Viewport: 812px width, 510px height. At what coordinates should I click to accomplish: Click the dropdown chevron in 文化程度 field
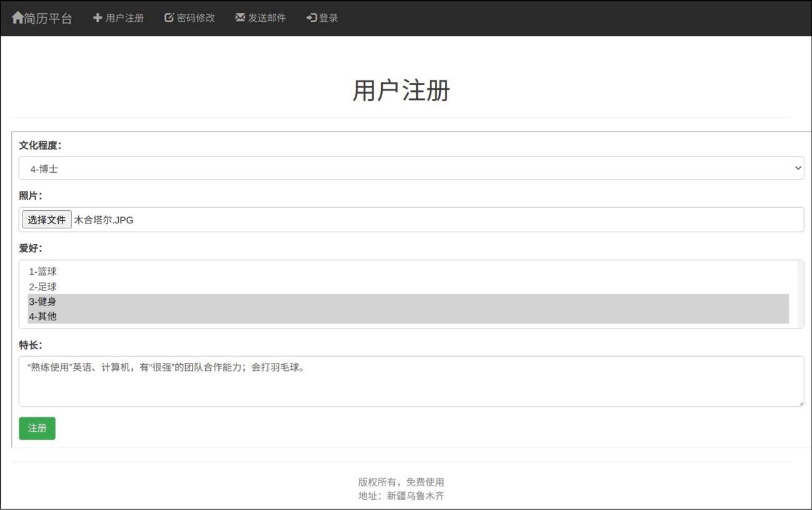pos(798,168)
